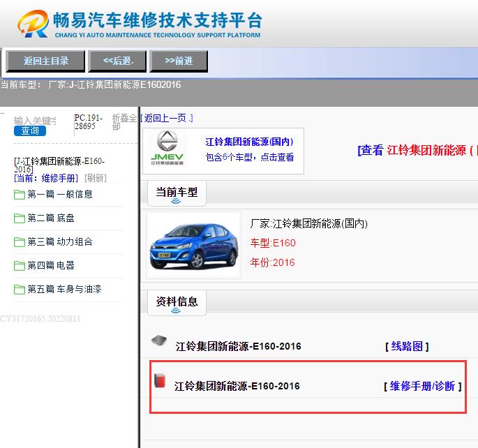Follow the 返回上一页 link
Viewport: 478px width, 448px height.
(x=167, y=118)
